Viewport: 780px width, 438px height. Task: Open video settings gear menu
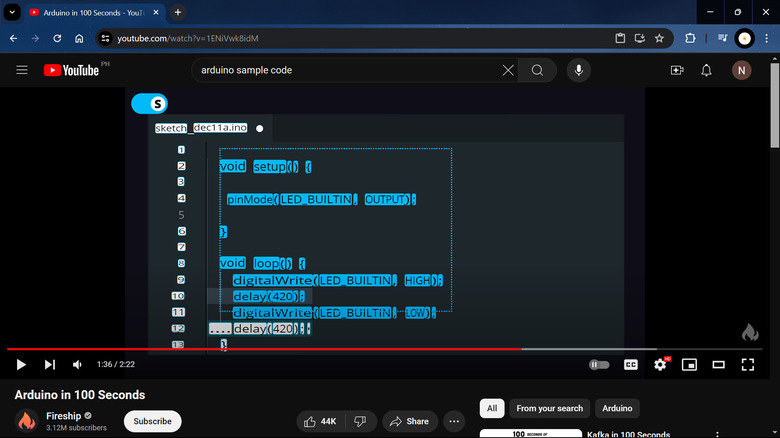pyautogui.click(x=660, y=365)
